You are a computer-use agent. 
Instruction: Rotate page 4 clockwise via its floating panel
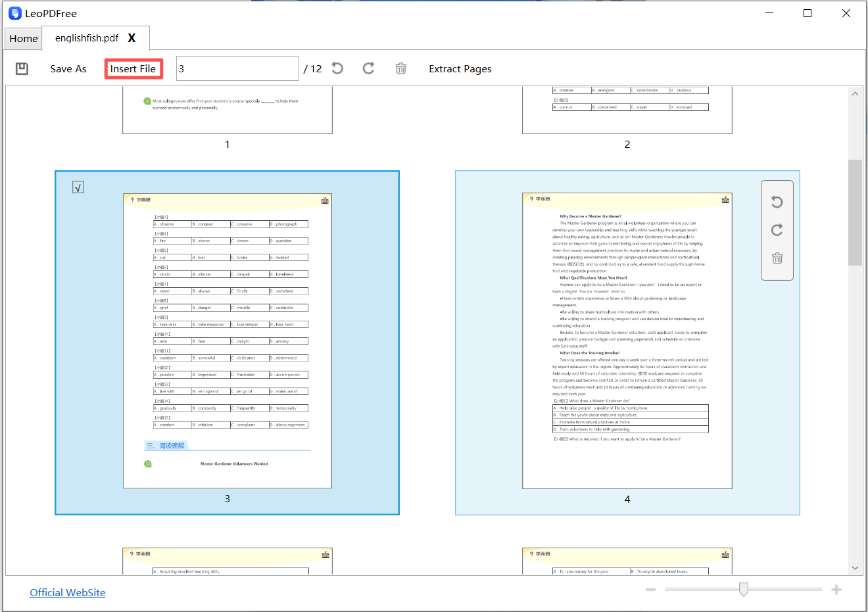(777, 230)
